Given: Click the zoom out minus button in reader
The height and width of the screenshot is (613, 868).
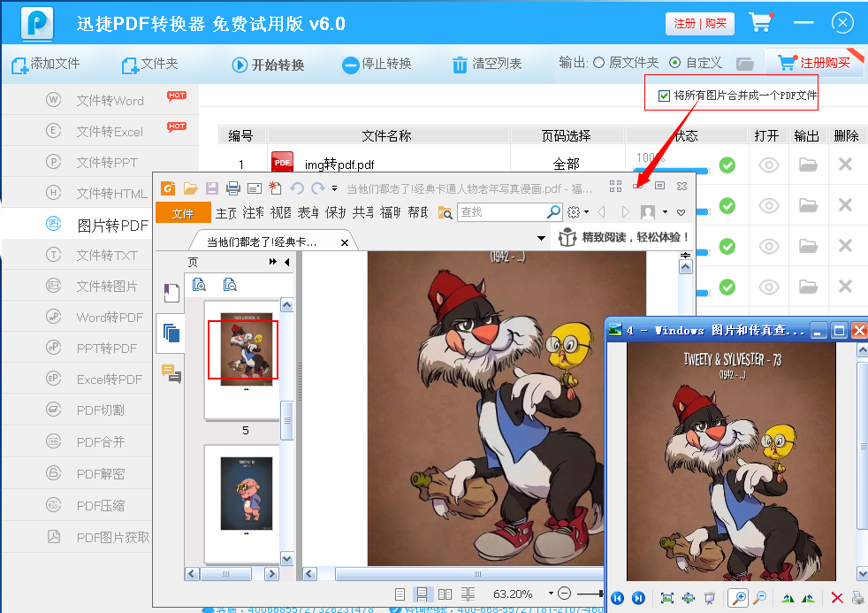Looking at the screenshot, I should click(564, 594).
